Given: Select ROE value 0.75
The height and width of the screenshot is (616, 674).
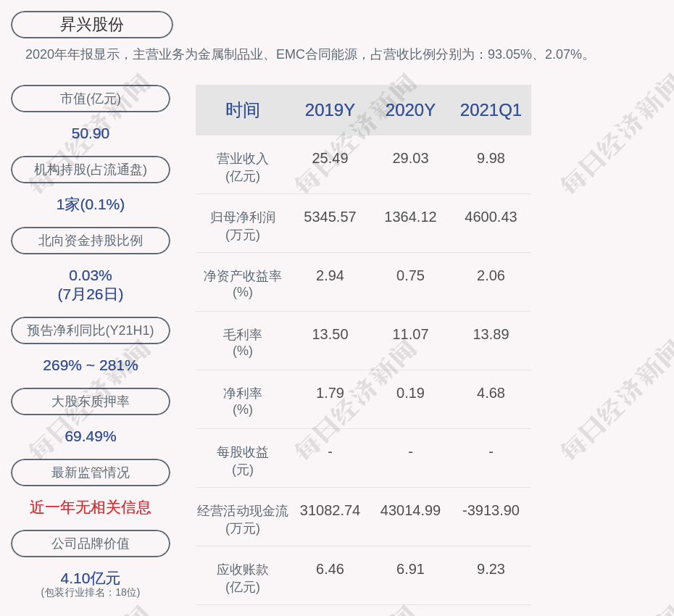Looking at the screenshot, I should point(410,275).
